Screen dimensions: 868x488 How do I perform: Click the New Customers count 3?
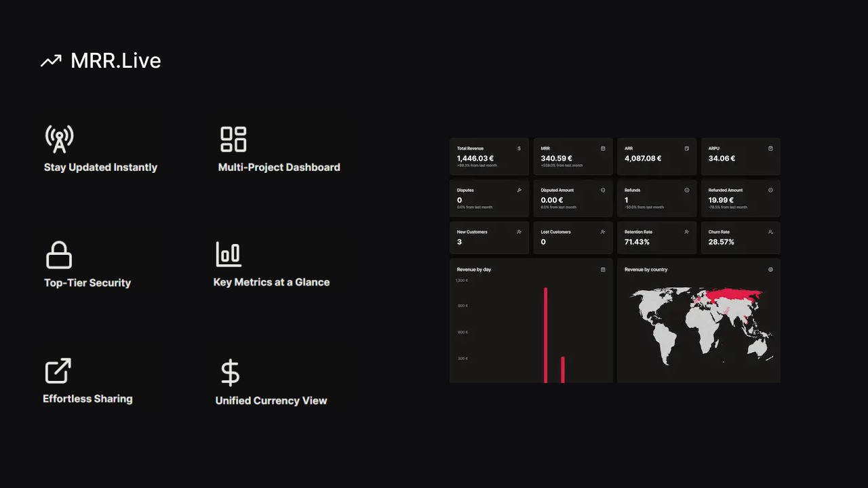click(459, 242)
